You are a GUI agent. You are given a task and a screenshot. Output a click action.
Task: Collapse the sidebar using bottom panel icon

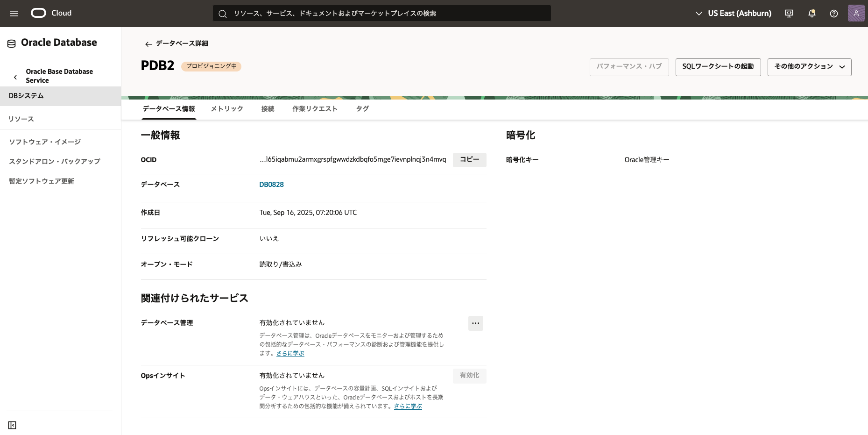[12, 425]
